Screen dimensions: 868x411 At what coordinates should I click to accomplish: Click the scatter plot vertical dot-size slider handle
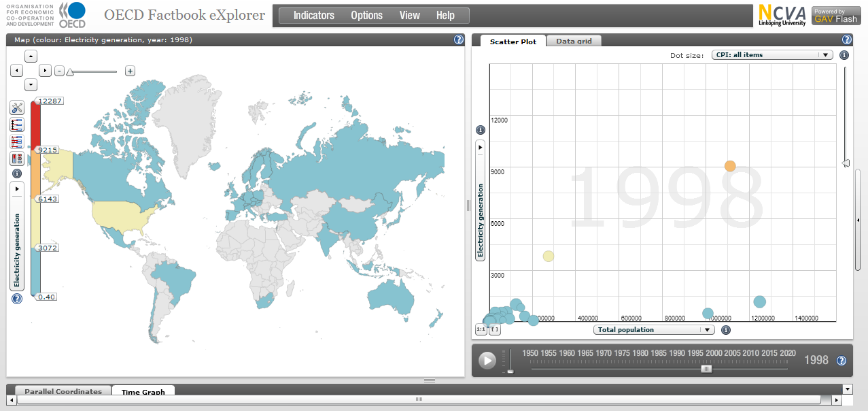click(846, 163)
